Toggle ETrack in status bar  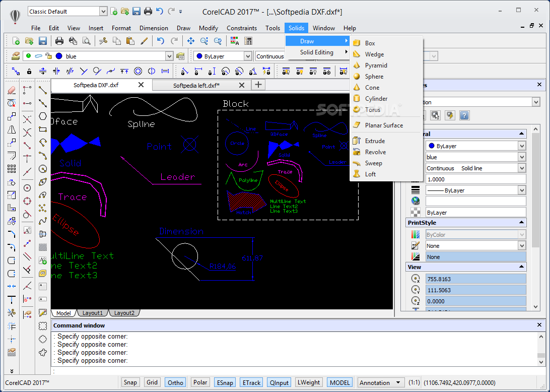[x=251, y=382]
